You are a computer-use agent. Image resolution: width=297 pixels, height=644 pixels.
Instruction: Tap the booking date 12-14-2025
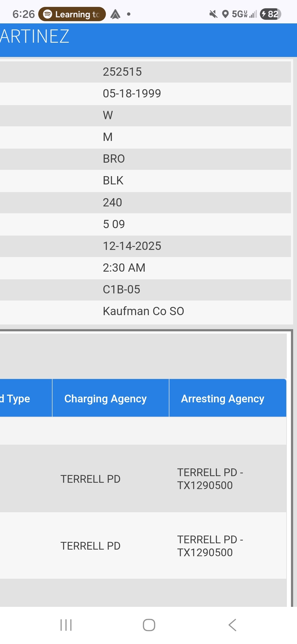tap(132, 246)
